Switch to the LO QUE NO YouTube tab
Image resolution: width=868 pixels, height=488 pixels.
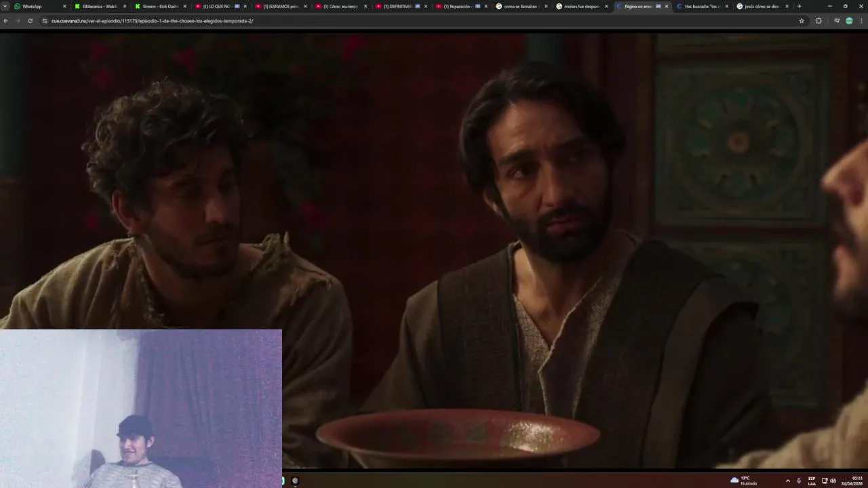pos(220,6)
